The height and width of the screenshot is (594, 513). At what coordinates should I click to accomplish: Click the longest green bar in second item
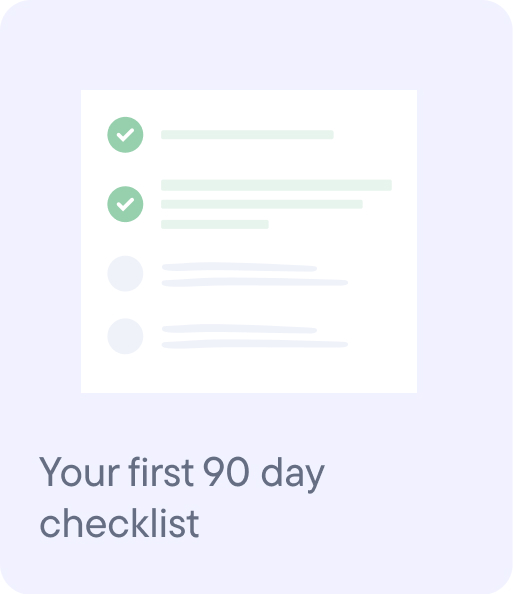[x=276, y=185]
